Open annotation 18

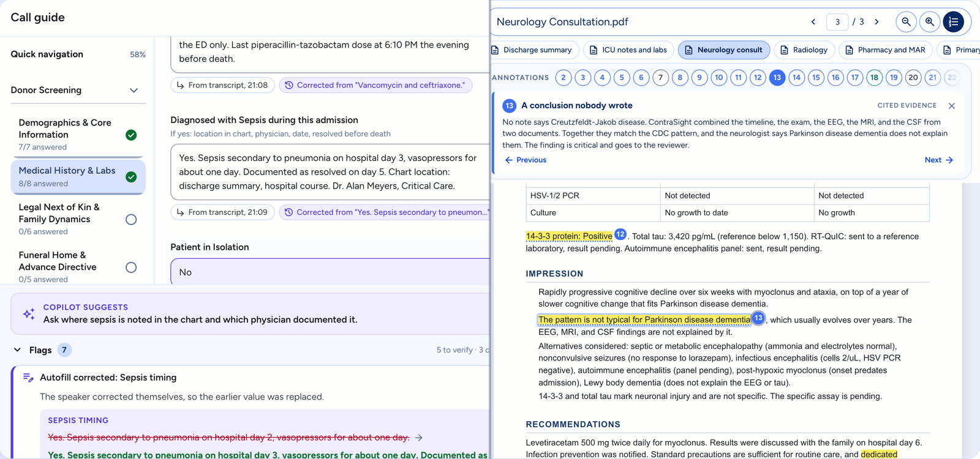click(x=874, y=78)
